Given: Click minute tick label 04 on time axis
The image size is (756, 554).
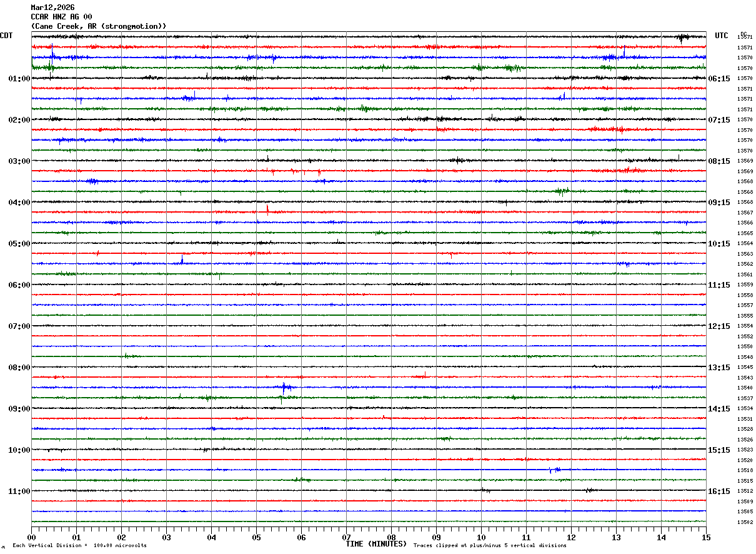Looking at the screenshot, I should [211, 538].
